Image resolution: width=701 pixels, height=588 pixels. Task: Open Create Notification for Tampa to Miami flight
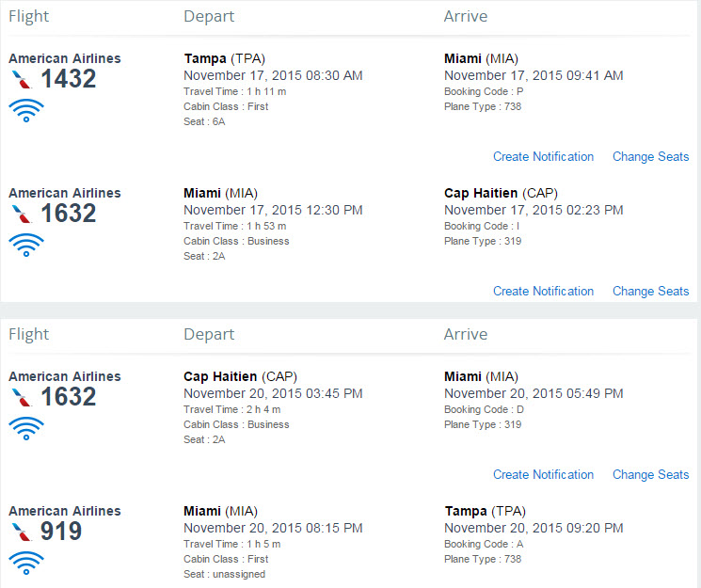point(543,156)
